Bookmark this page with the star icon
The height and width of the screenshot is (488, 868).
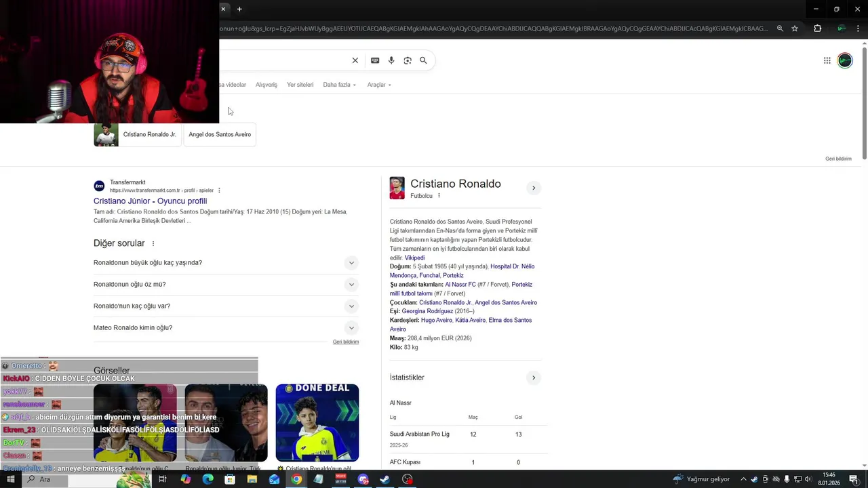coord(795,28)
